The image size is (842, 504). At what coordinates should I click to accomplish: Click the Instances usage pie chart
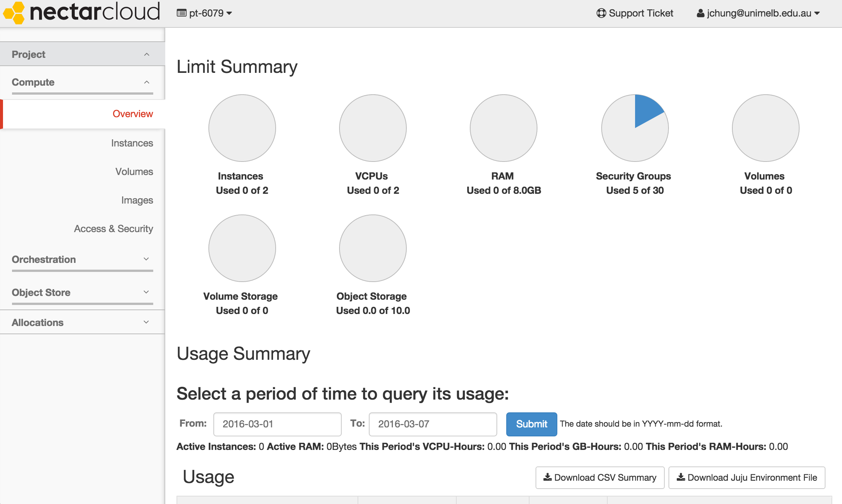coord(242,128)
